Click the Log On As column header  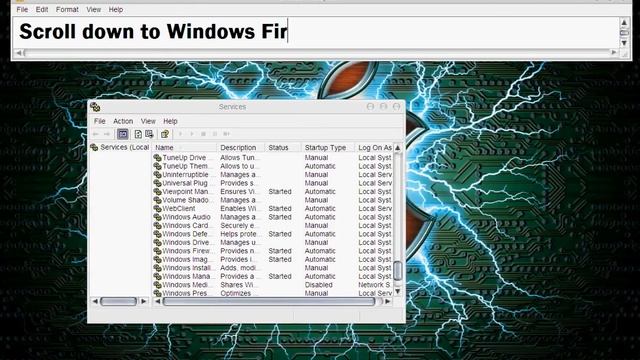tap(375, 147)
